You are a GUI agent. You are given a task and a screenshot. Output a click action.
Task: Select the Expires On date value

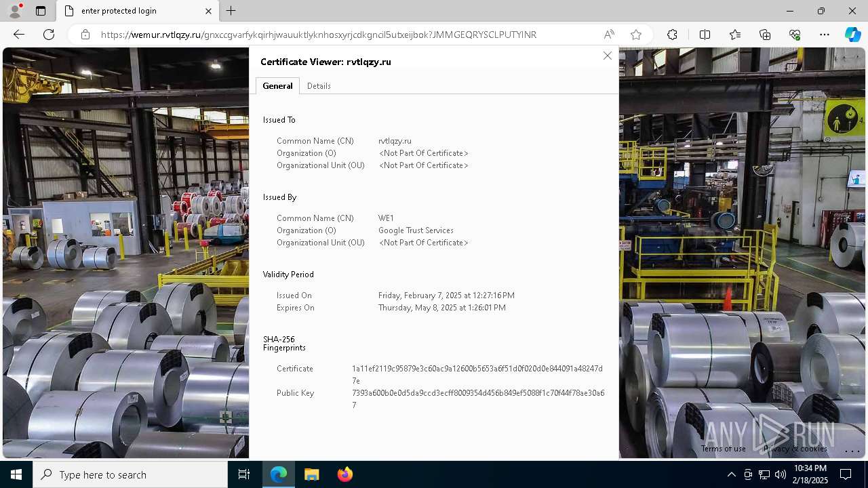point(442,308)
